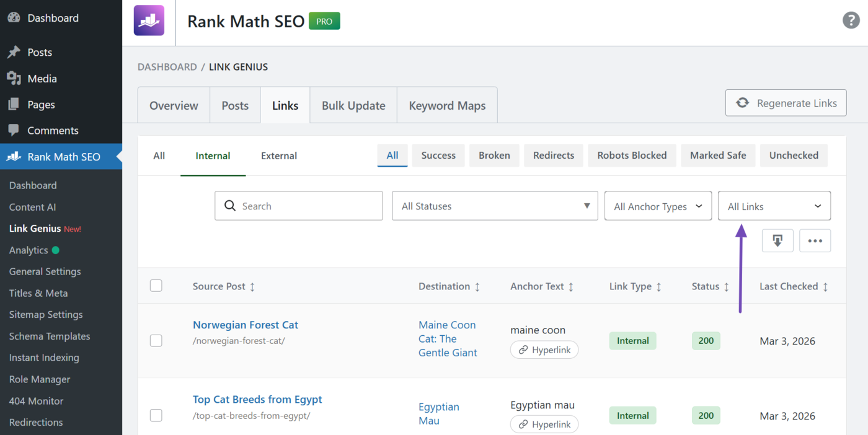Select the checkbox next to Norwegian Forest Cat
The image size is (868, 435).
156,340
